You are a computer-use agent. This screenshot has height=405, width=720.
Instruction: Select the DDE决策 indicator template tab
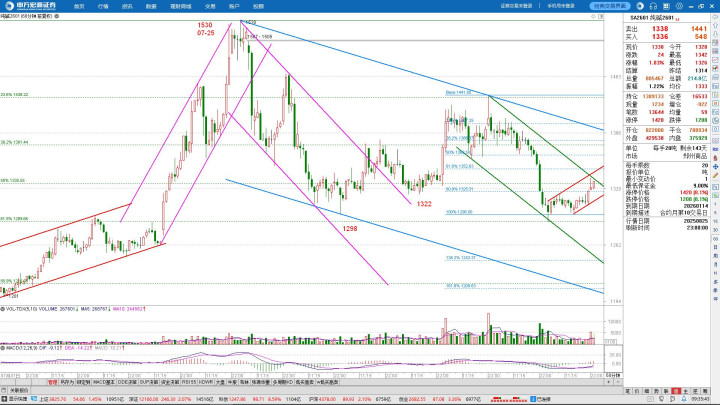click(x=127, y=382)
